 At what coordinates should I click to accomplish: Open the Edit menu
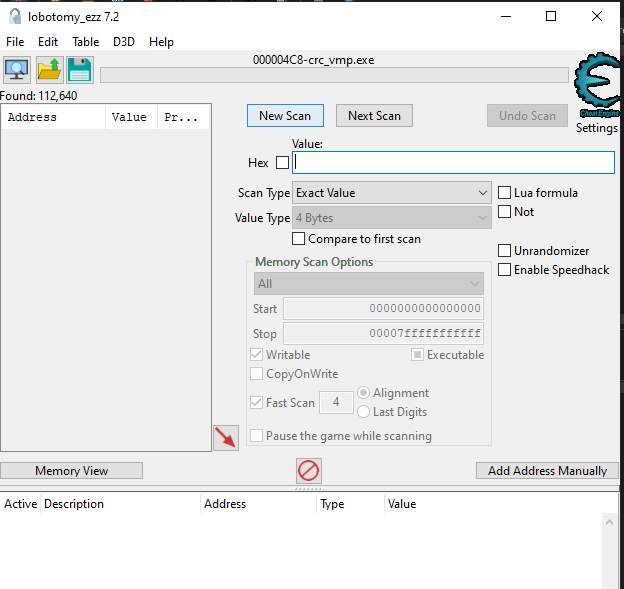pyautogui.click(x=48, y=42)
